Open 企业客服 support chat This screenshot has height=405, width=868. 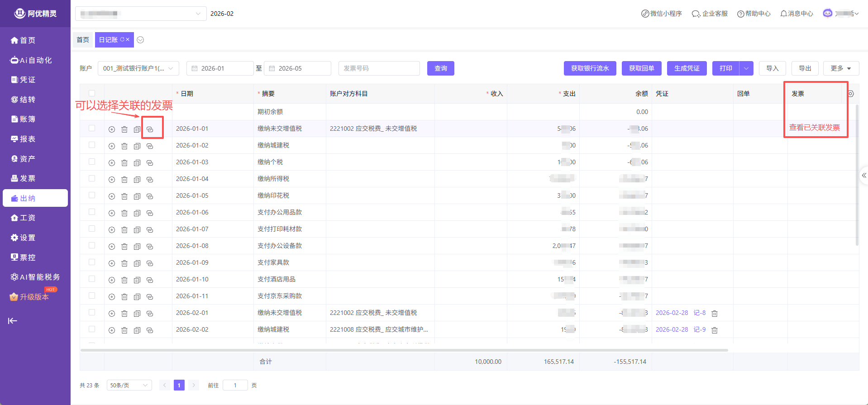[710, 14]
